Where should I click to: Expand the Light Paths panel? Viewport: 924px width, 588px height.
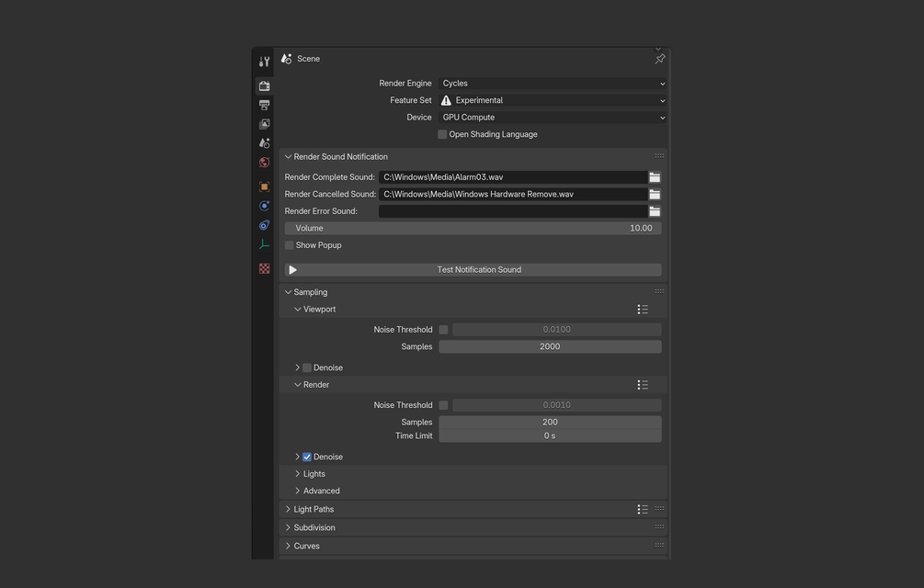314,509
